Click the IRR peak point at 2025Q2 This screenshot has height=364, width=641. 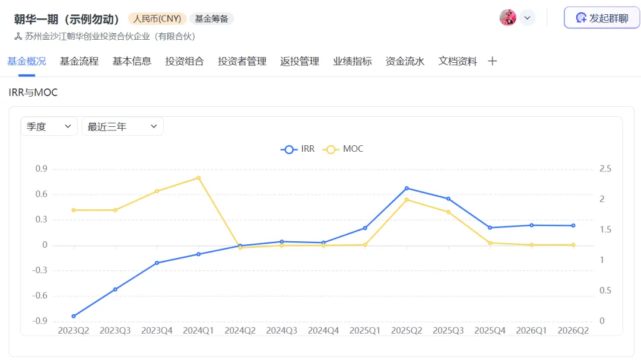coord(406,188)
